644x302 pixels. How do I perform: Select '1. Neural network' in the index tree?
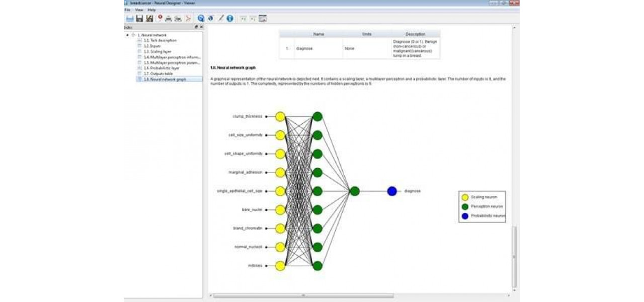pos(152,35)
